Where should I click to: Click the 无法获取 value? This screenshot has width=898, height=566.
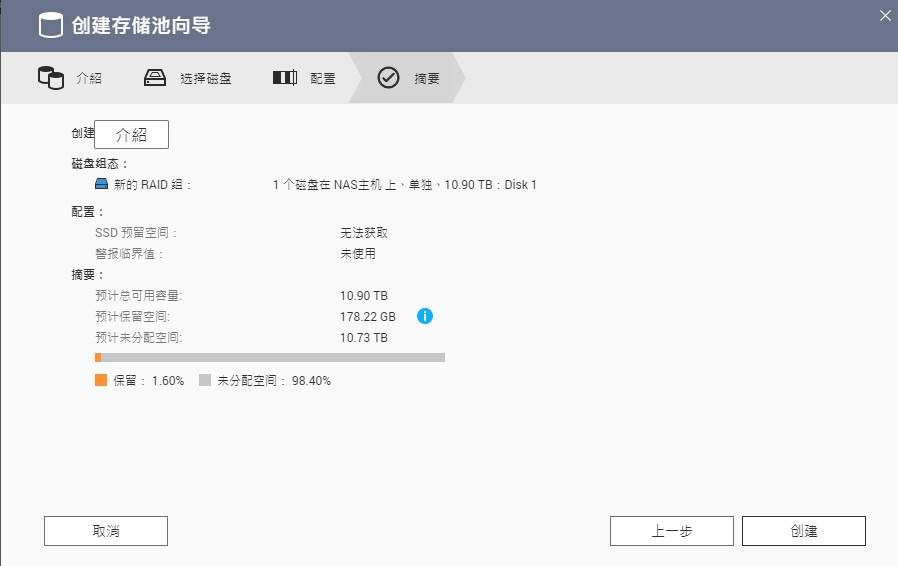364,233
